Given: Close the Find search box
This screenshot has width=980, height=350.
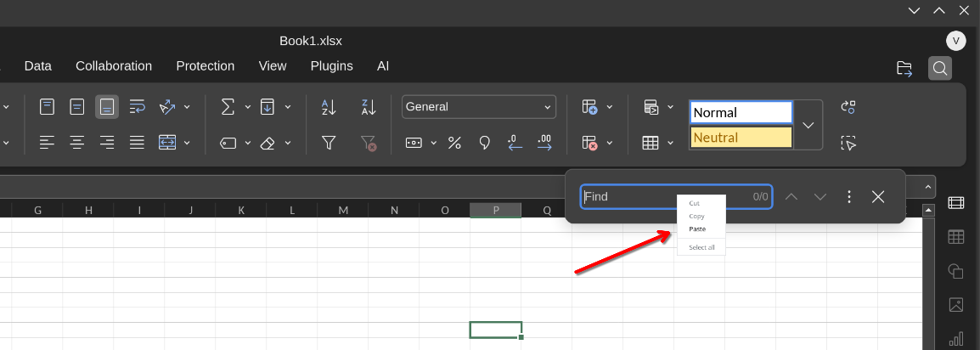Looking at the screenshot, I should pos(878,197).
